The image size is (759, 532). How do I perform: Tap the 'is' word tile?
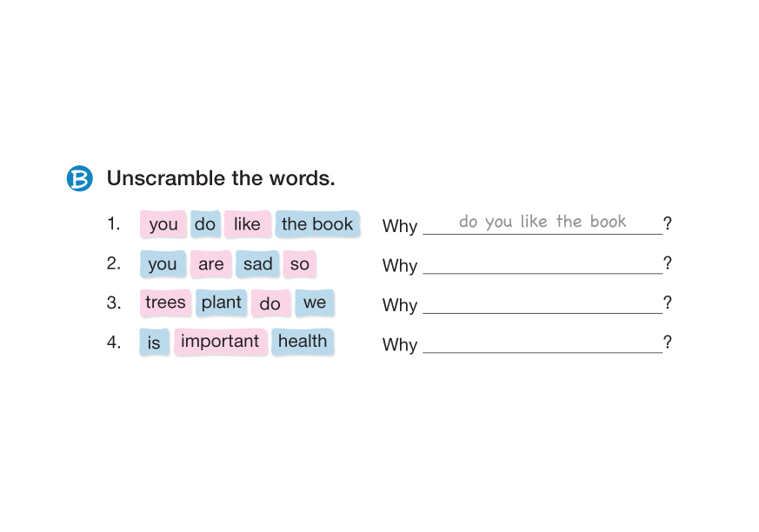coord(154,342)
